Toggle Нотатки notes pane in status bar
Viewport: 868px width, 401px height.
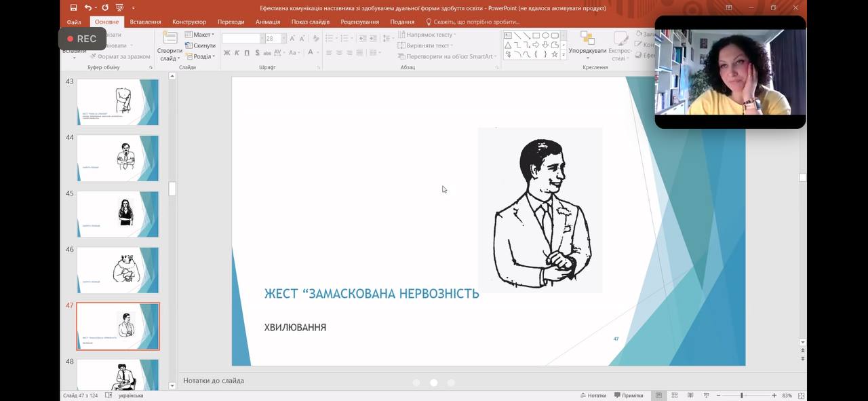tap(593, 396)
